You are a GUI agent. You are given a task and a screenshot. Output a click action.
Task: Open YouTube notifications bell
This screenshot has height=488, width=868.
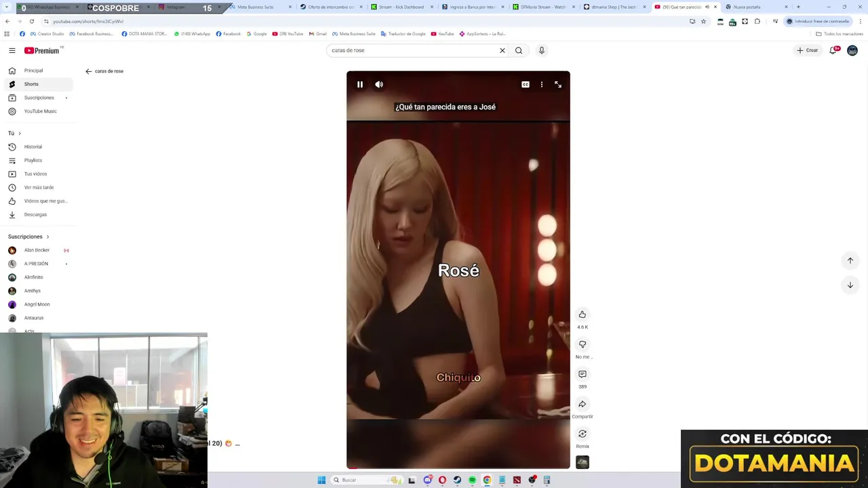coord(833,50)
